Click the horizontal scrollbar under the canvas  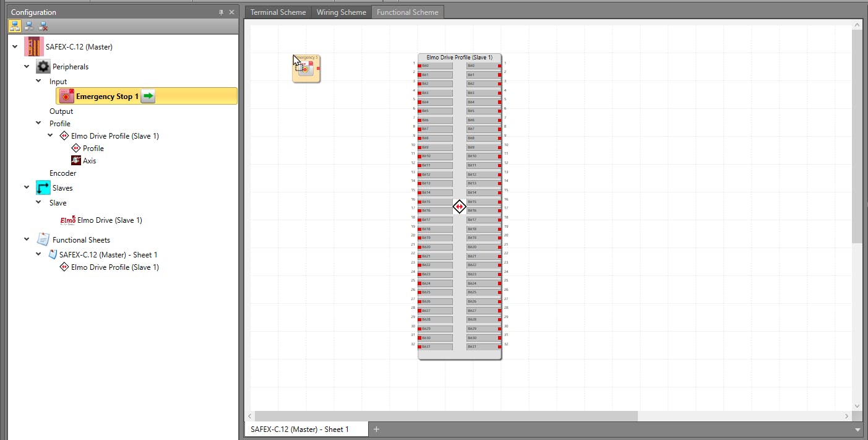(x=445, y=416)
